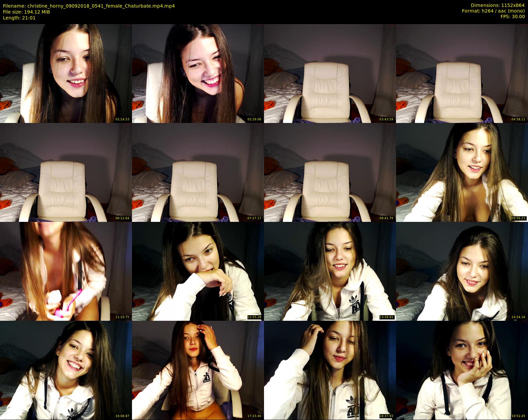The height and width of the screenshot is (420, 528).
Task: Click the empty chair frame at 03:43.59
Action: click(x=330, y=73)
